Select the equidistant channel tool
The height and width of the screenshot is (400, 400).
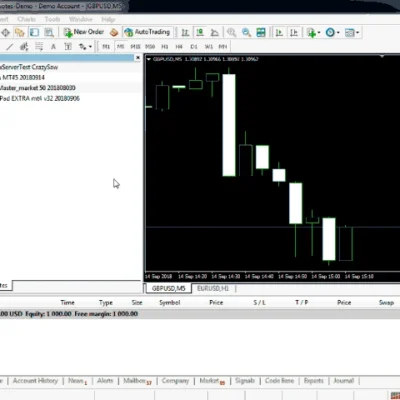coord(24,47)
